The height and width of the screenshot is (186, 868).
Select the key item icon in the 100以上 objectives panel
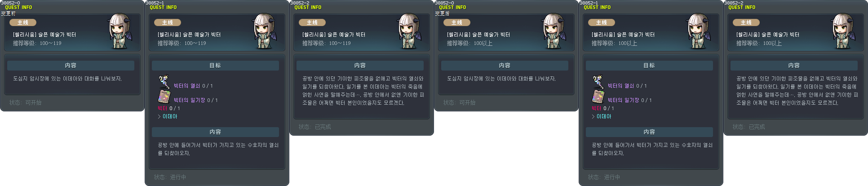[x=598, y=82]
